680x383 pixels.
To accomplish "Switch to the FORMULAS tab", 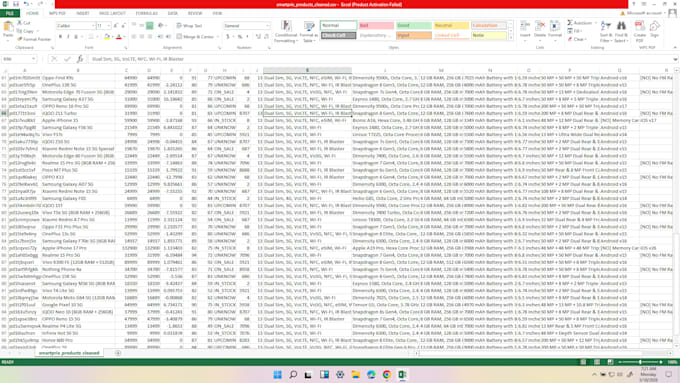I will tap(147, 13).
